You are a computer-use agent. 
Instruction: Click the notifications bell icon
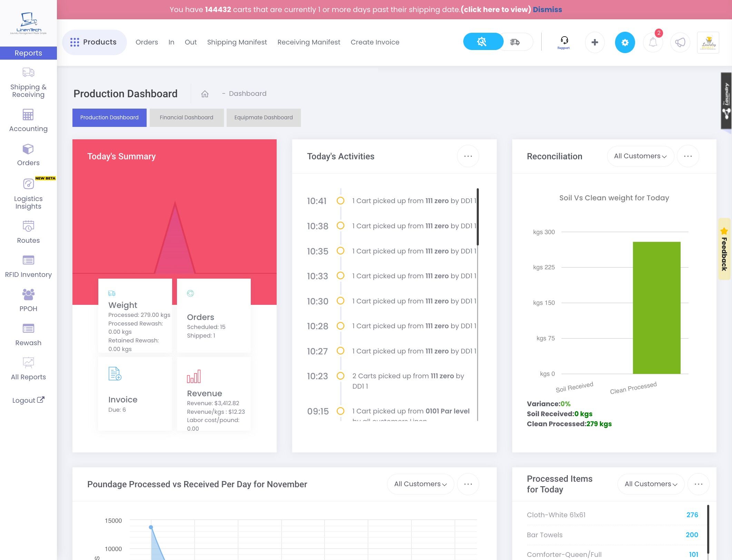click(653, 42)
